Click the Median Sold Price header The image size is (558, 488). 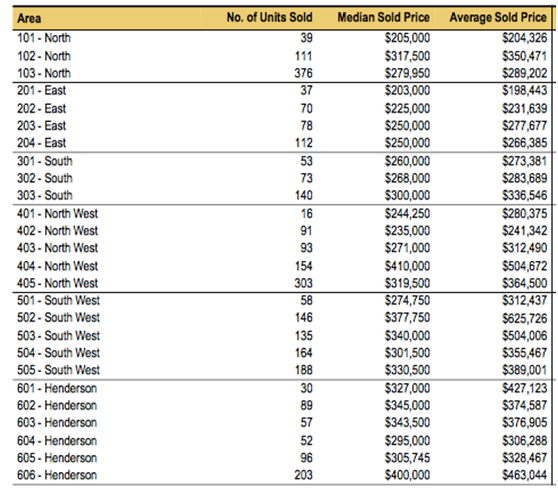pos(383,17)
